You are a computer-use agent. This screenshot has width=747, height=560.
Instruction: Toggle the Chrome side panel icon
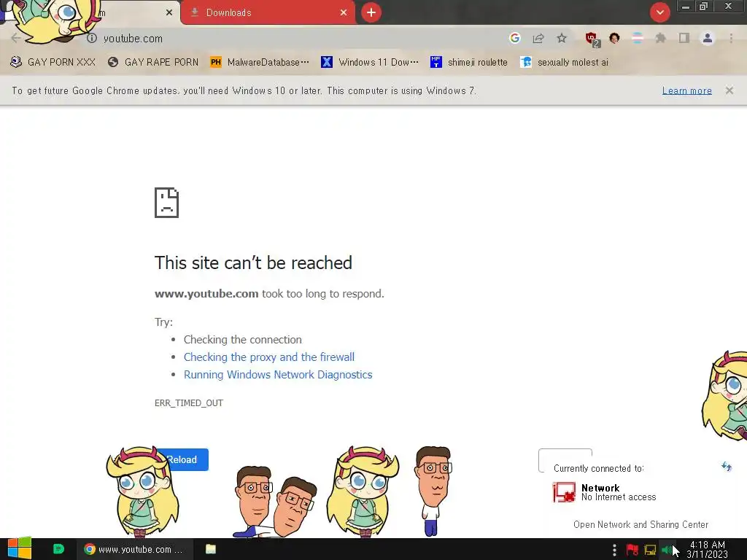tap(684, 38)
